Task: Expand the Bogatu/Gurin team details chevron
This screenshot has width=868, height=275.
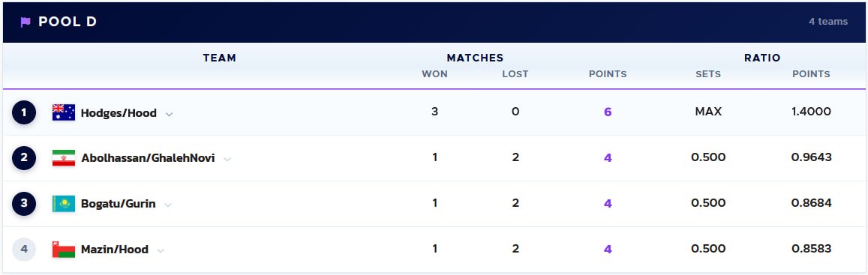Action: tap(168, 205)
